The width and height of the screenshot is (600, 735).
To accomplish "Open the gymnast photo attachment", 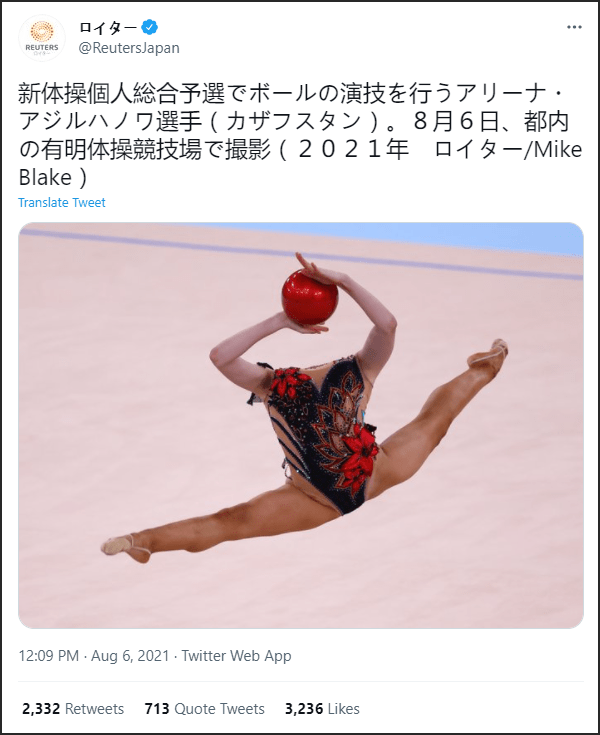I will (x=301, y=425).
